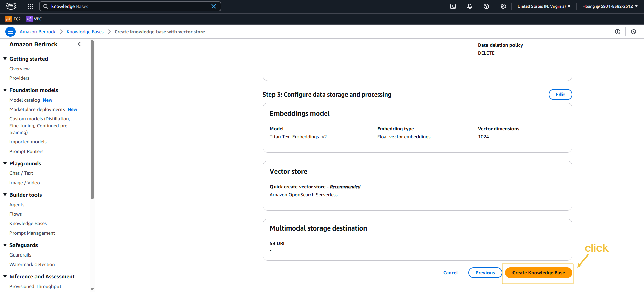Open Flows in sidebar
The width and height of the screenshot is (644, 296).
[16, 214]
